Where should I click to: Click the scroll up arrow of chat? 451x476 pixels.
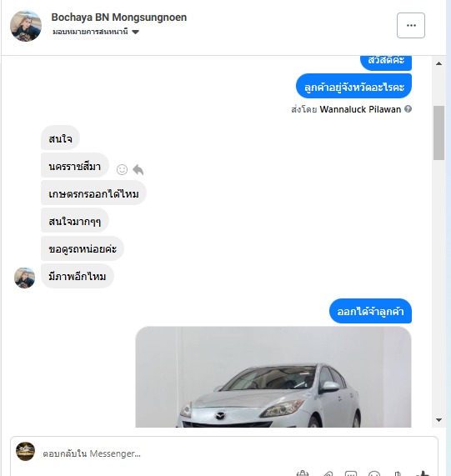point(438,63)
